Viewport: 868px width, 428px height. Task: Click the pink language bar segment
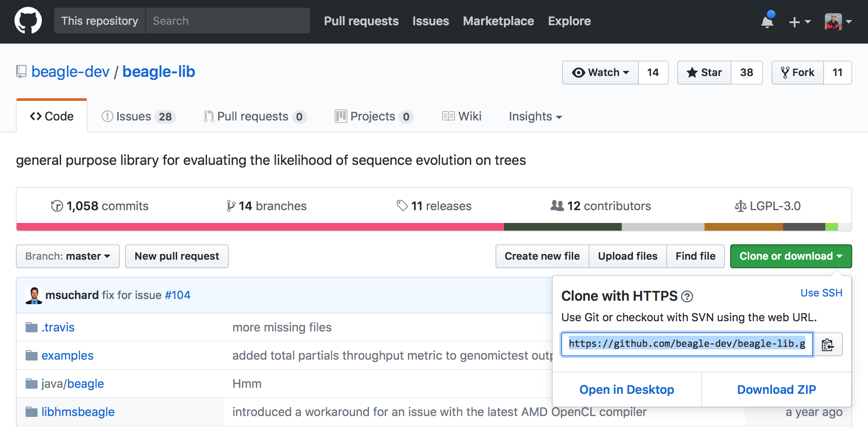pyautogui.click(x=260, y=227)
